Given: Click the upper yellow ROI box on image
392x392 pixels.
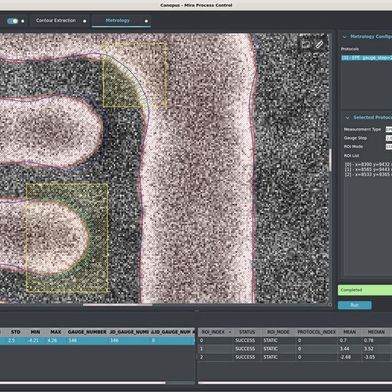Looking at the screenshot, I should (x=135, y=75).
